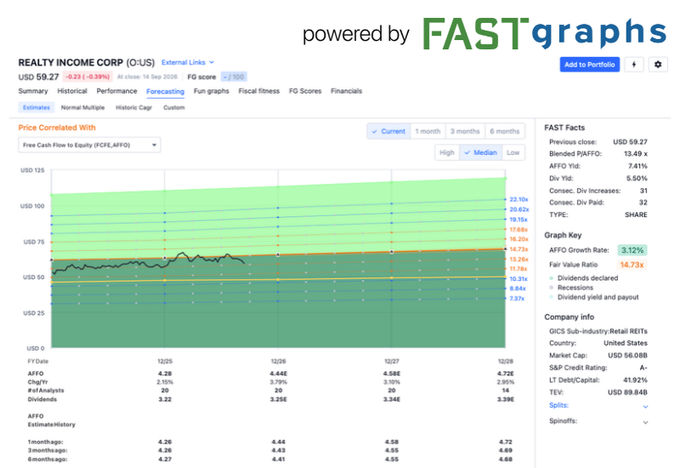Screen dimensions: 680x468
Task: Click the 11.78x multiple line label
Action: (519, 269)
